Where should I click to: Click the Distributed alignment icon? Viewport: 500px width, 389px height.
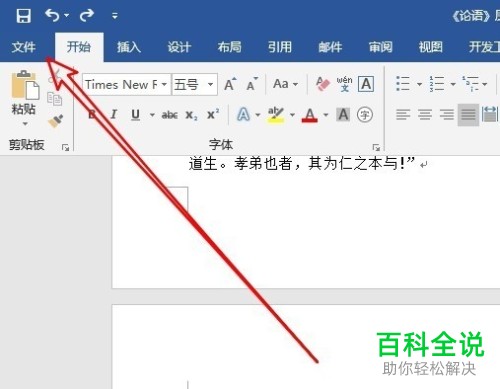coord(489,115)
